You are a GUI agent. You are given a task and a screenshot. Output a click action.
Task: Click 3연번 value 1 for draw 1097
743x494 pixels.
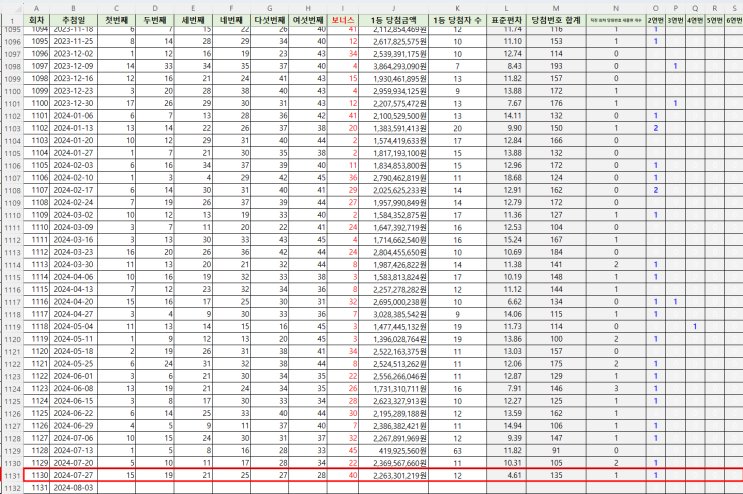point(675,66)
